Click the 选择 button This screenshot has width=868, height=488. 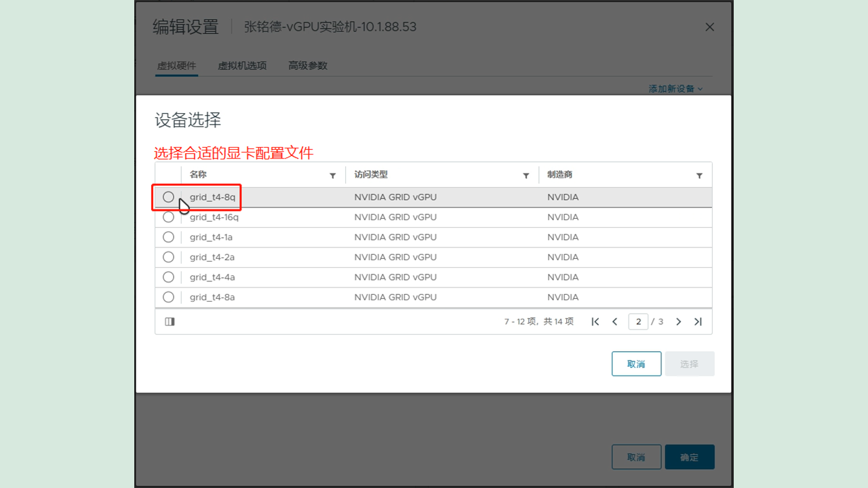pos(690,364)
